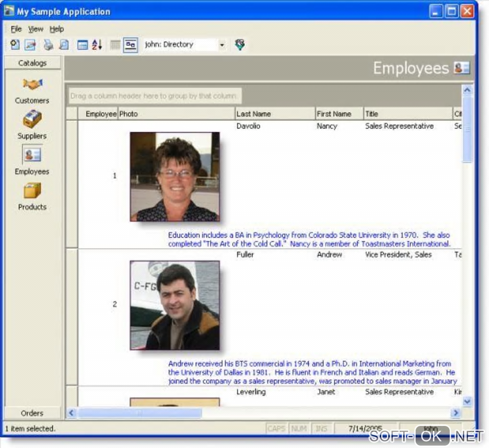Toggle the card view toolbar button
This screenshot has width=489, height=448.
pyautogui.click(x=131, y=45)
